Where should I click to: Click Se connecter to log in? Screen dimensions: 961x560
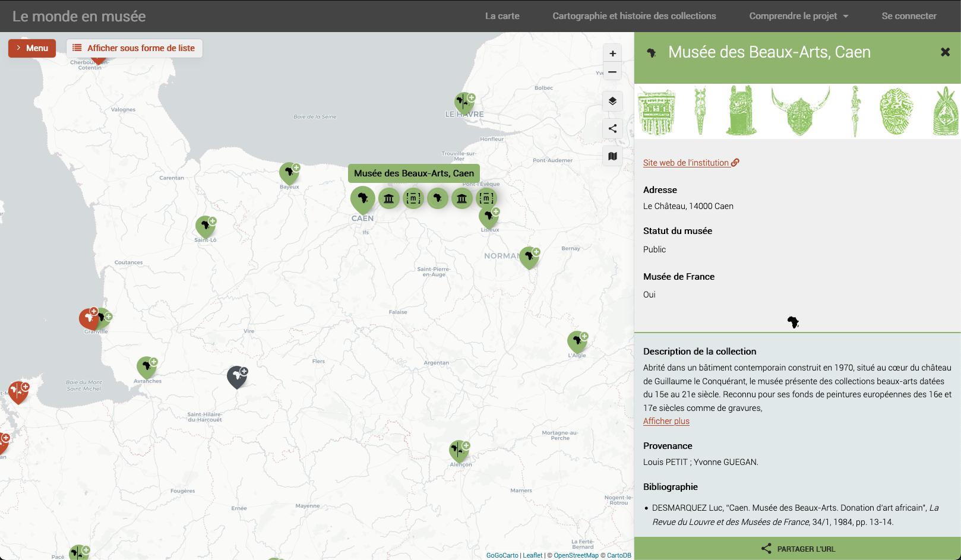pos(909,16)
